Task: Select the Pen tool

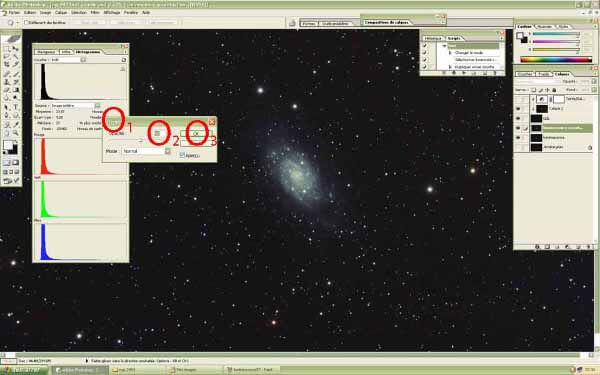Action: point(7,116)
